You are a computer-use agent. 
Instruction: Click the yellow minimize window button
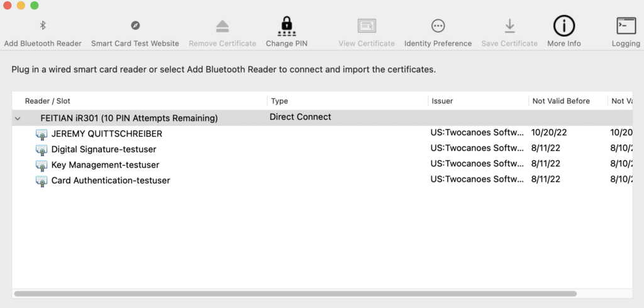[21, 5]
